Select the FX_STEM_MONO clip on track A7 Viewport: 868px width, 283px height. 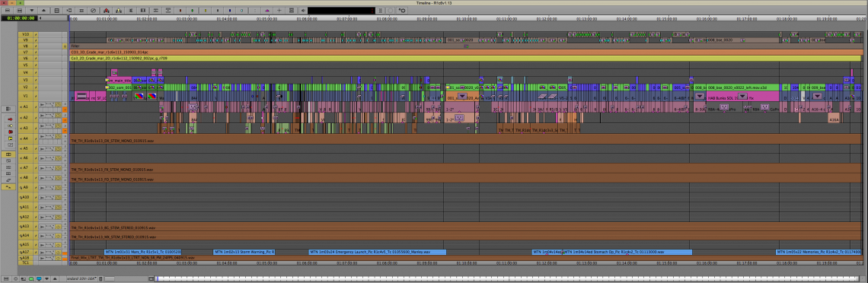[466, 169]
